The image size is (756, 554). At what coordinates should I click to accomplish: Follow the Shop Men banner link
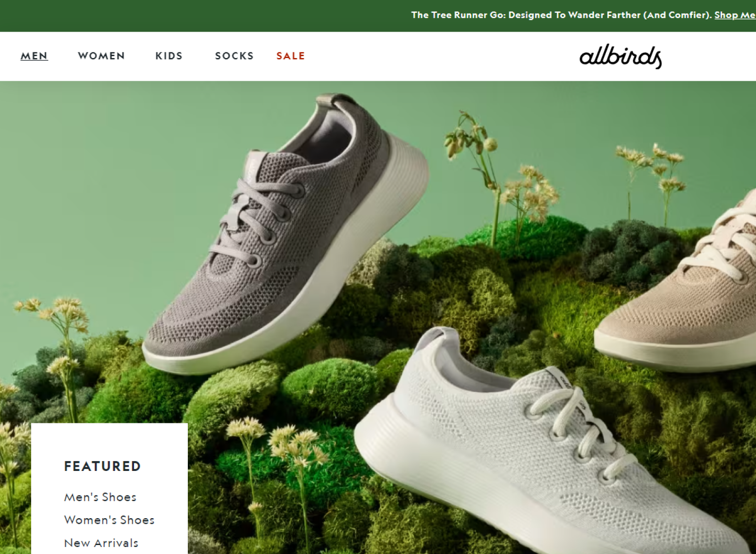(x=735, y=15)
